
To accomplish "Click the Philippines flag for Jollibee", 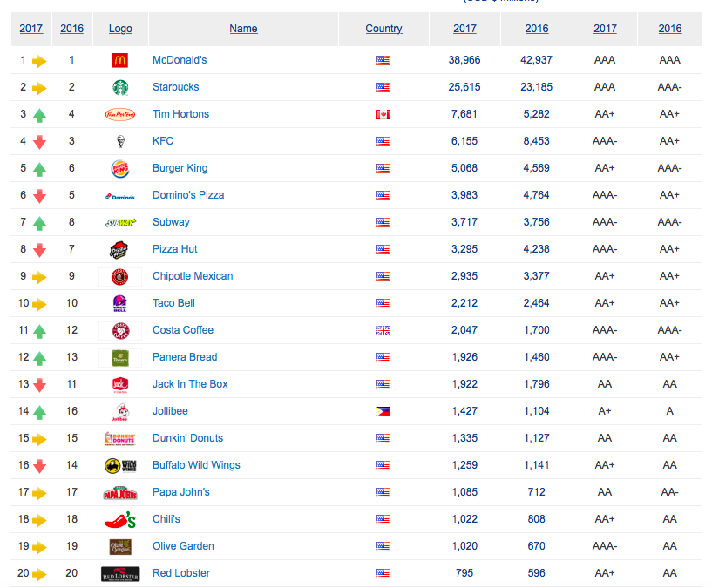I will coord(383,411).
